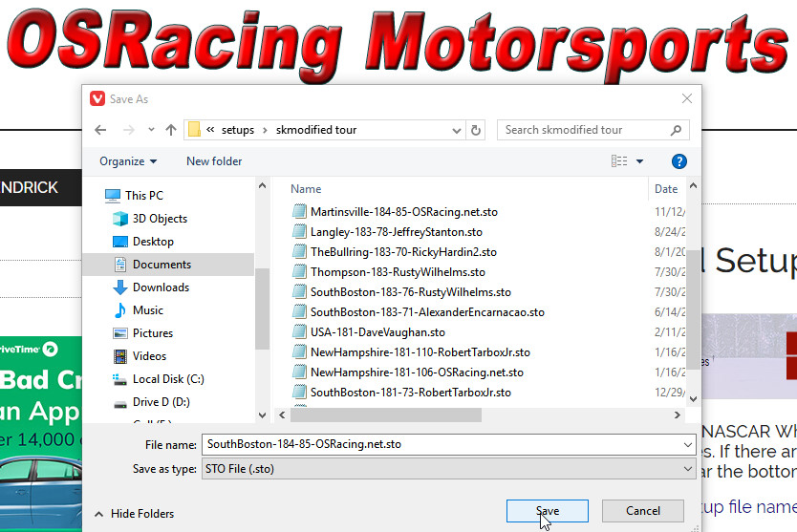
Task: Select 3D Objects in the sidebar
Action: (x=160, y=219)
